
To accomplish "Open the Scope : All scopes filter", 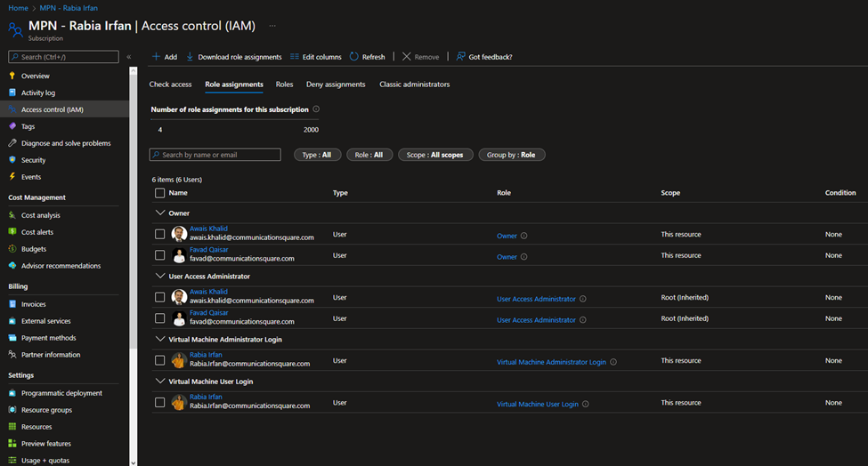I will [x=435, y=155].
